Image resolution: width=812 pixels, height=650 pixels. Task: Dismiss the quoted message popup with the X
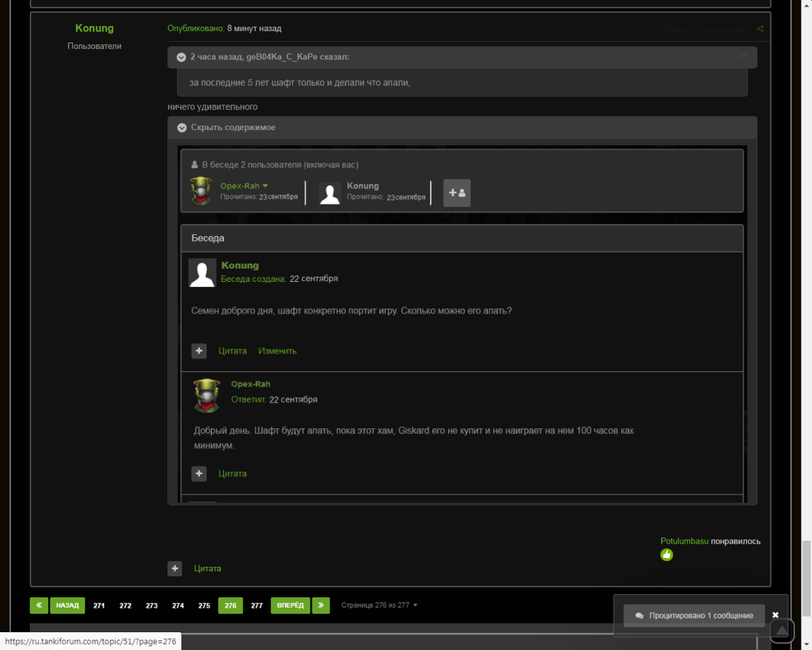[x=775, y=615]
